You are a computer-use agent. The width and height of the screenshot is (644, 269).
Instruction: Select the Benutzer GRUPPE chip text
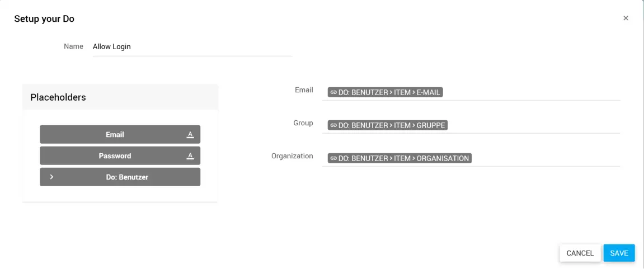pos(392,125)
